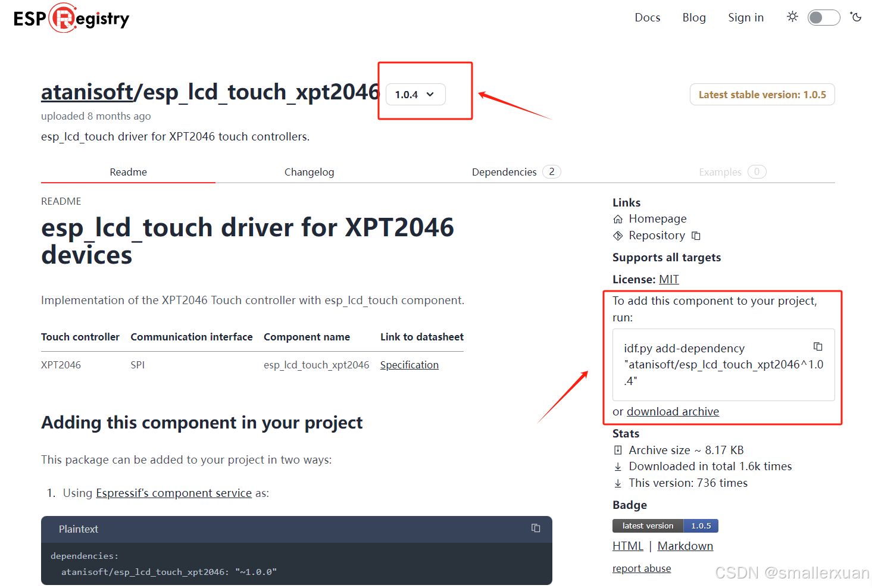Switch to the Changelog tab
The height and width of the screenshot is (588, 872).
pos(310,172)
